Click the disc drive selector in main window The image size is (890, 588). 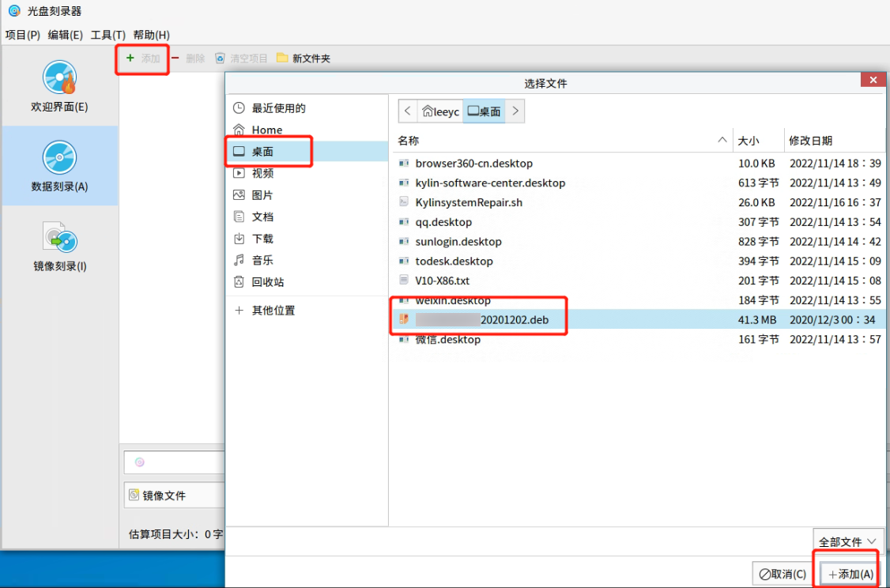pos(174,462)
